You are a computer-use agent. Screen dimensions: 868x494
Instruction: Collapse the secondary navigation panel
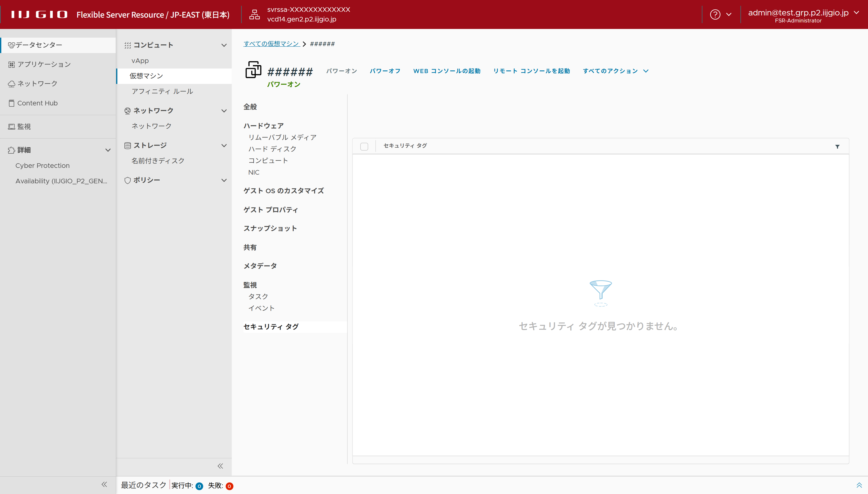(220, 466)
